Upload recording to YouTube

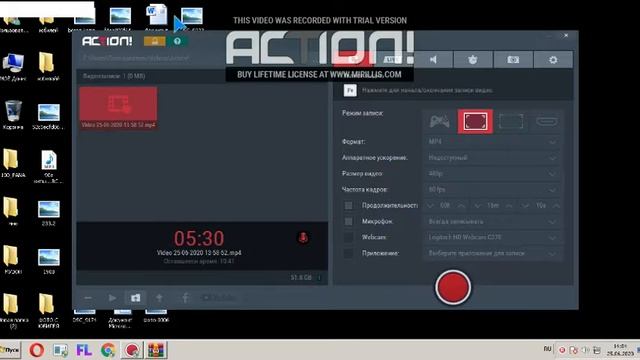click(x=220, y=298)
